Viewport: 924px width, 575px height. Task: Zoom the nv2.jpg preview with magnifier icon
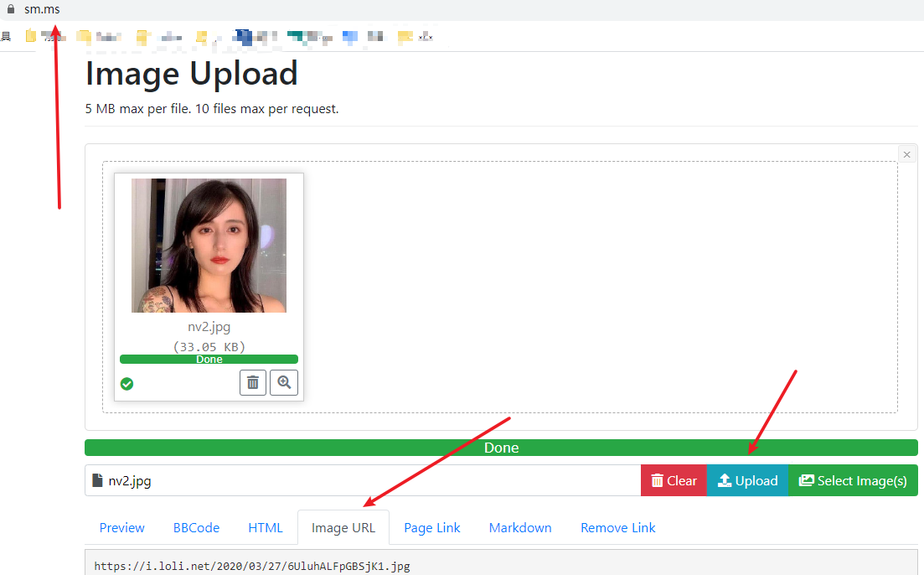[x=284, y=383]
